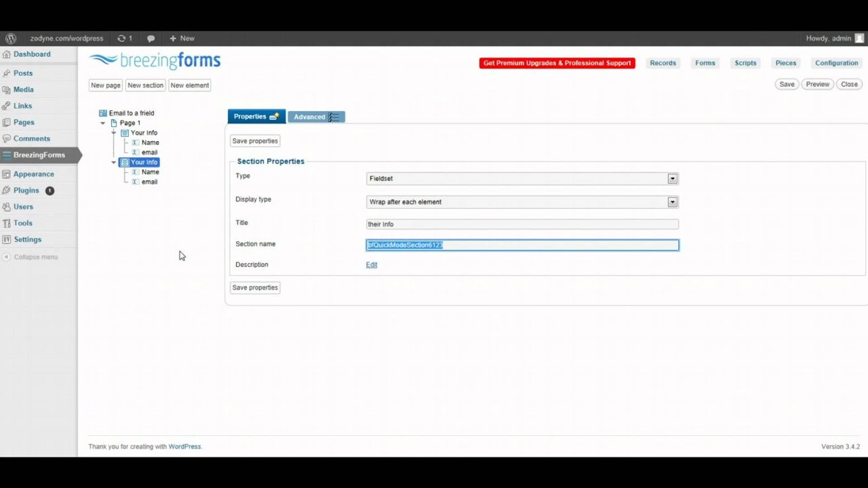Click the Version 3.4.2 footer text

tap(840, 447)
